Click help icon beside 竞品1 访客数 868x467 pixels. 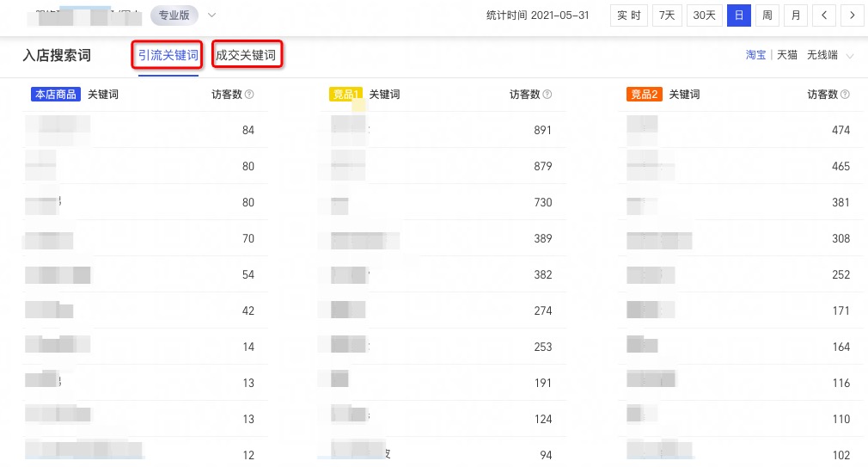(x=547, y=95)
